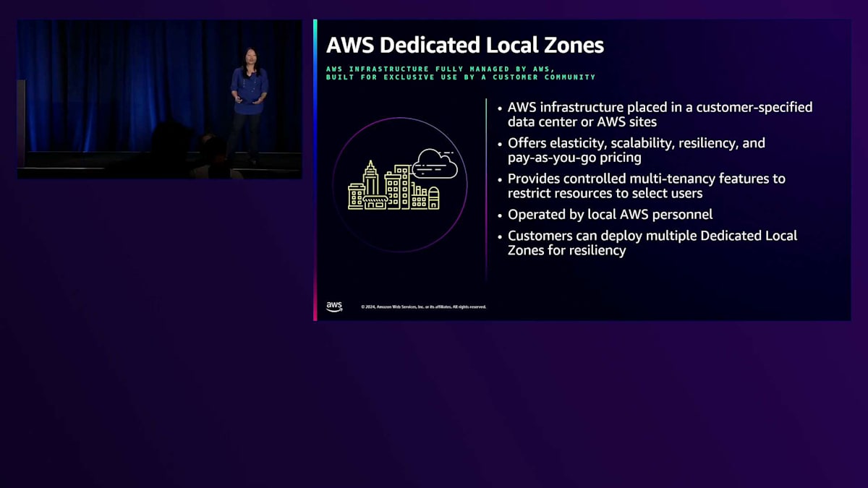The width and height of the screenshot is (868, 488).
Task: Click the bullet 'Provides controlled multi-tenancy features'
Action: [x=646, y=186]
